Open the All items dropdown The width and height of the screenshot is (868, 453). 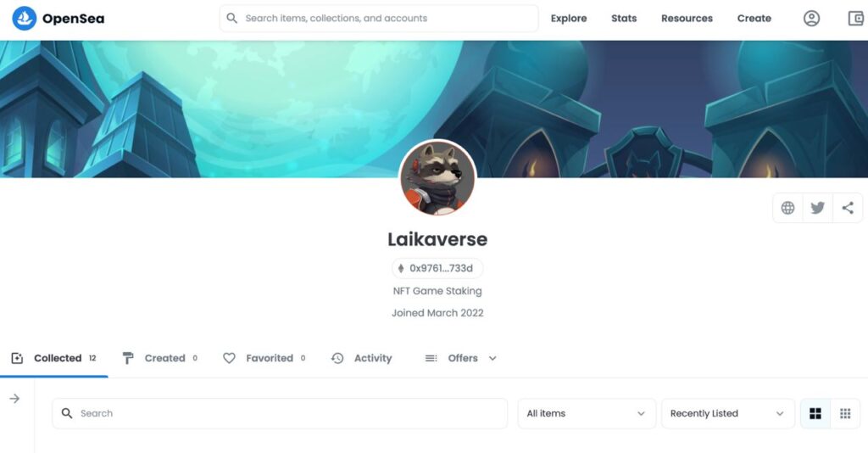click(x=587, y=414)
